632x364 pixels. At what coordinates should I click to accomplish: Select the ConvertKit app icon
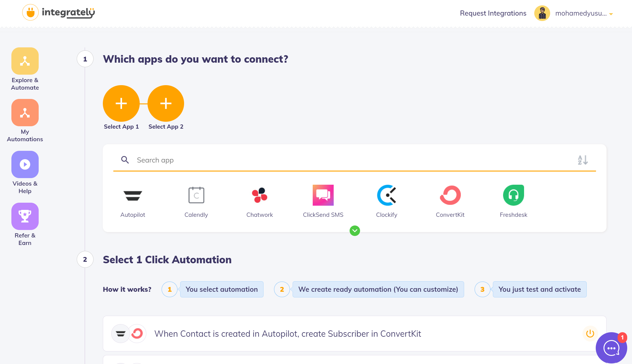coord(450,195)
